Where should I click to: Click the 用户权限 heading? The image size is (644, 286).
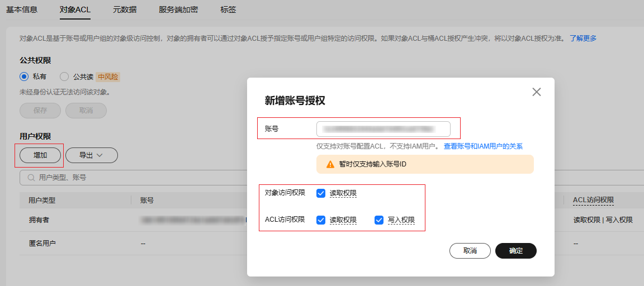pyautogui.click(x=35, y=136)
